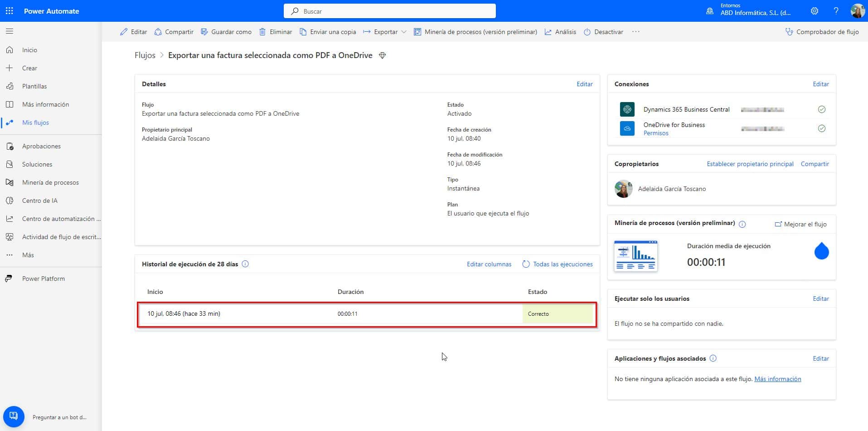The height and width of the screenshot is (431, 868).
Task: Open Minería de procesos (versión preliminar) in toolbar
Action: [475, 32]
